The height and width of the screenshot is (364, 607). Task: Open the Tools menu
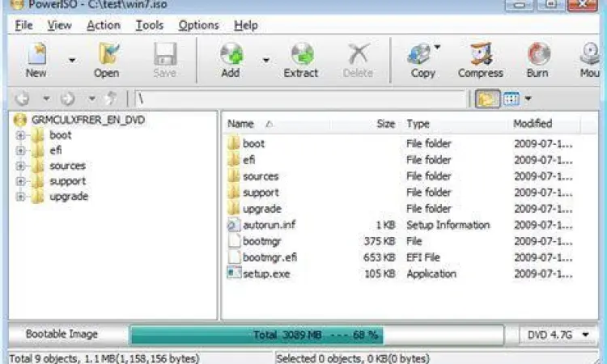pyautogui.click(x=150, y=25)
